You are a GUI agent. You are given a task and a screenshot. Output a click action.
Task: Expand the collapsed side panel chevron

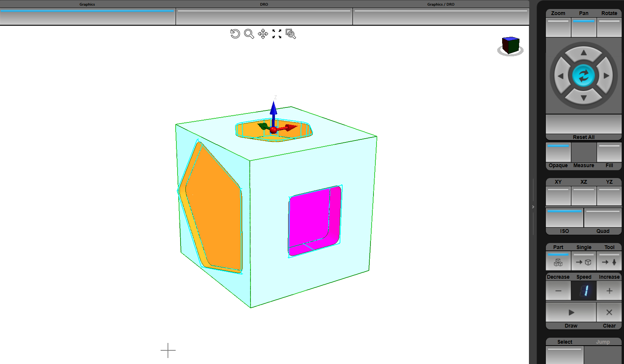[533, 207]
